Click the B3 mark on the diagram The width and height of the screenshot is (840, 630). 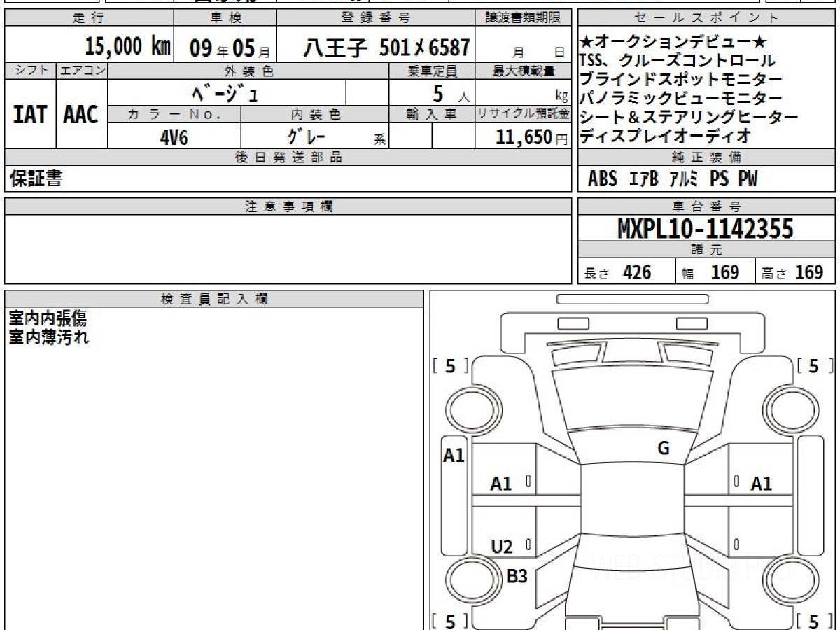pyautogui.click(x=517, y=577)
